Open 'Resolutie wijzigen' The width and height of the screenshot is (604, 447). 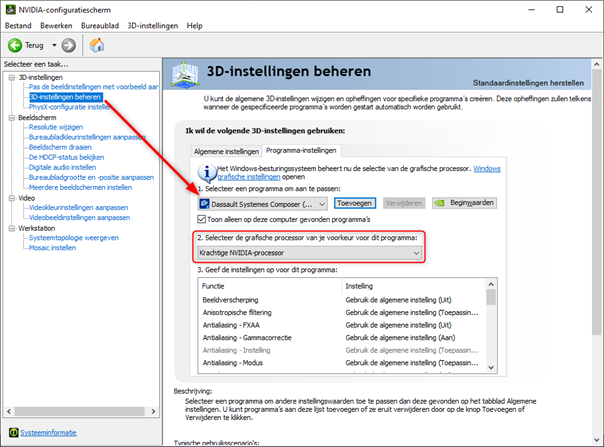point(56,127)
